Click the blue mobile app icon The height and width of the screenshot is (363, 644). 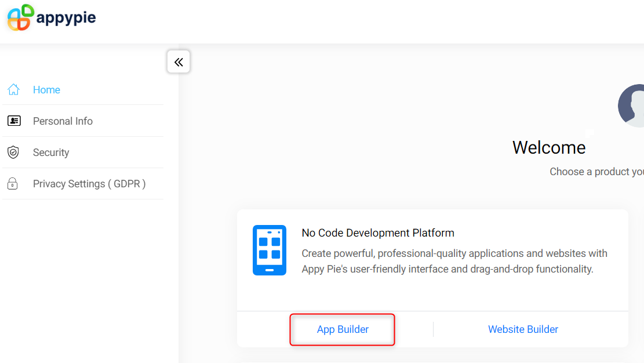[x=270, y=250]
